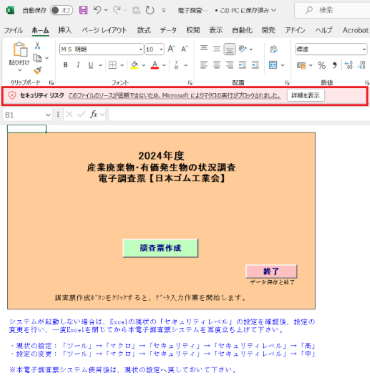Click Center align icon

tap(217, 65)
